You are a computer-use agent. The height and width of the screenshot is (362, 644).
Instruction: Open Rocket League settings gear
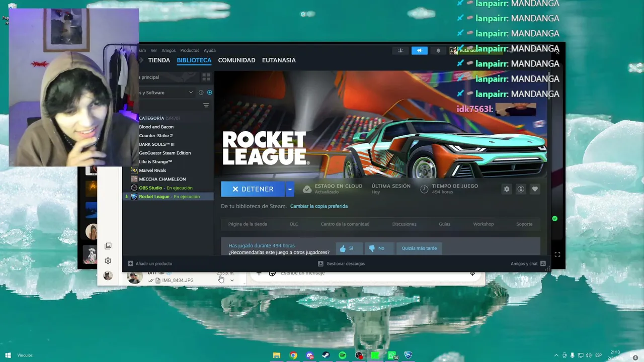pyautogui.click(x=507, y=189)
